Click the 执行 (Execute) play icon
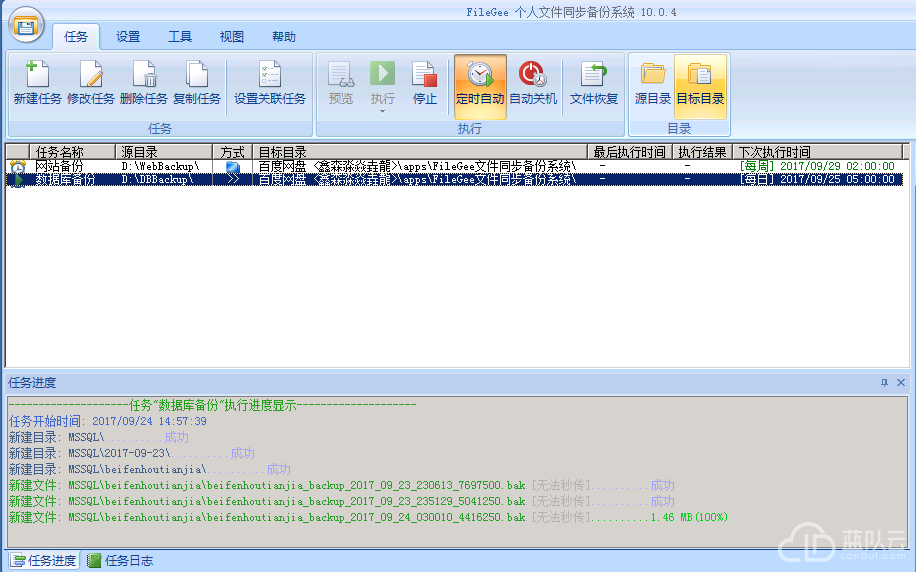This screenshot has width=916, height=572. 383,75
